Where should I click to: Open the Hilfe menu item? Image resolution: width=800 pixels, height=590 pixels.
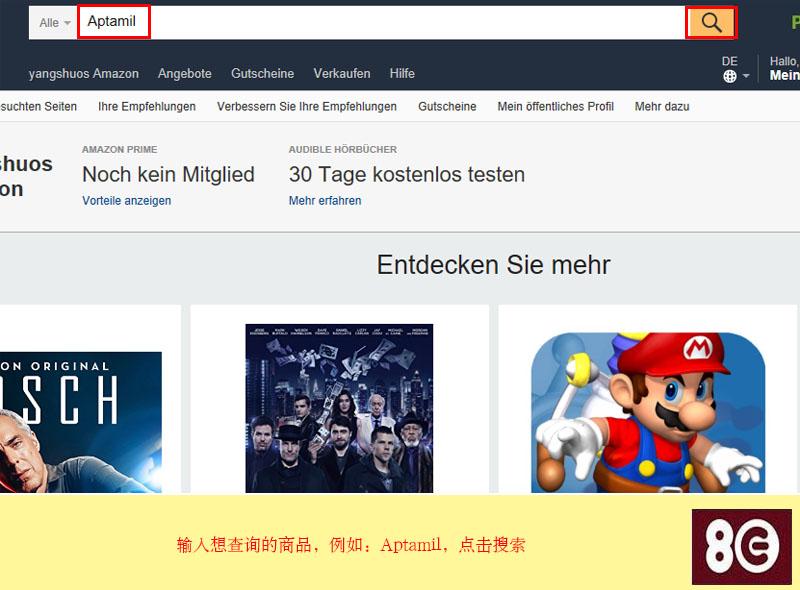[402, 73]
